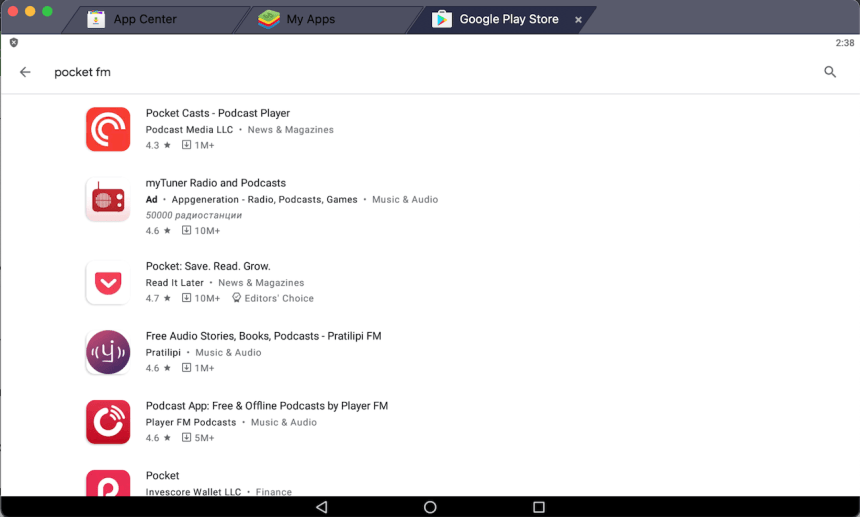Tap Android home circle button
The width and height of the screenshot is (860, 517).
point(430,507)
